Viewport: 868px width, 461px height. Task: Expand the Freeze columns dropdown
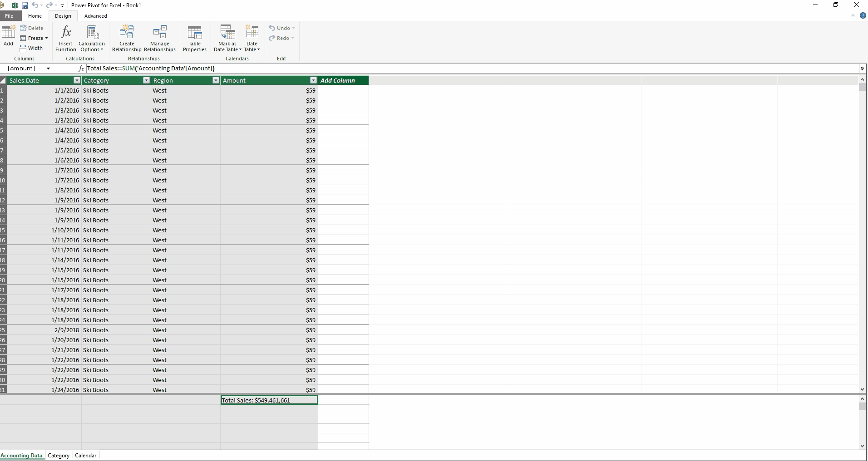[46, 38]
